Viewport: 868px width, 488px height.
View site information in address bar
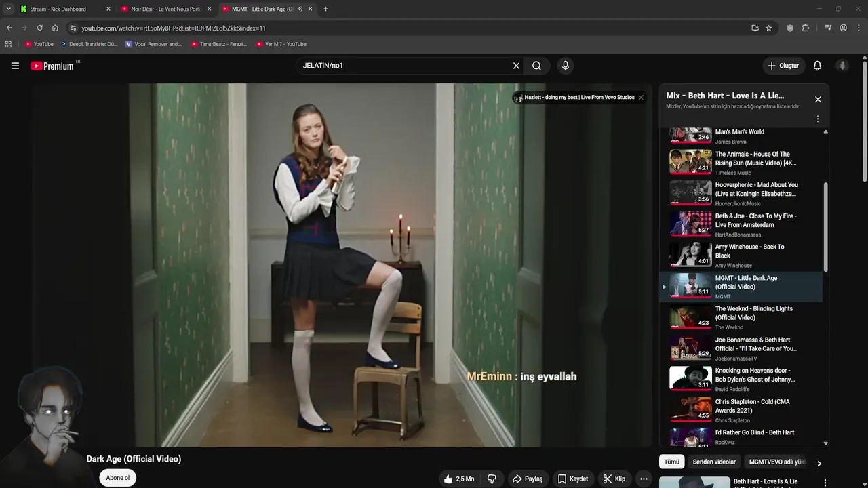[73, 28]
